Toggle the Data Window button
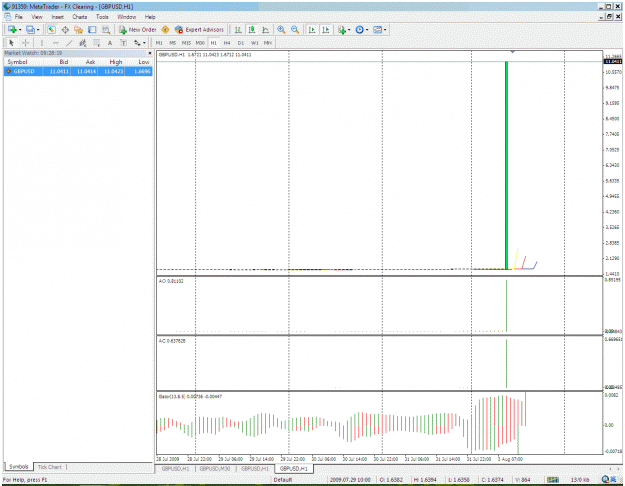 tap(65, 30)
